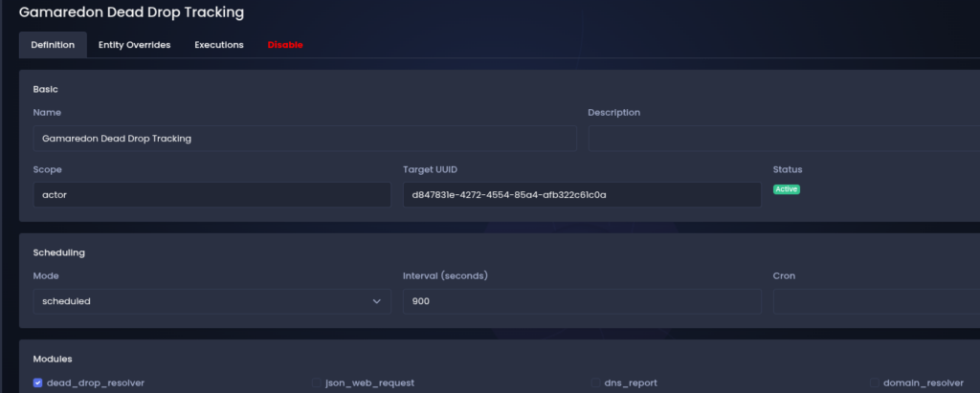Expand the Mode dropdown showing scheduled
980x393 pixels.
205,301
